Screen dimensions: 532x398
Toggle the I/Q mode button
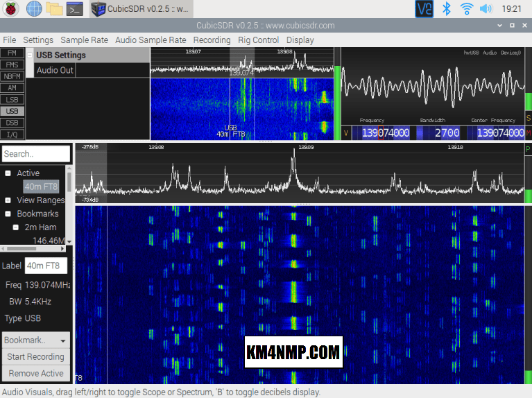tap(12, 135)
